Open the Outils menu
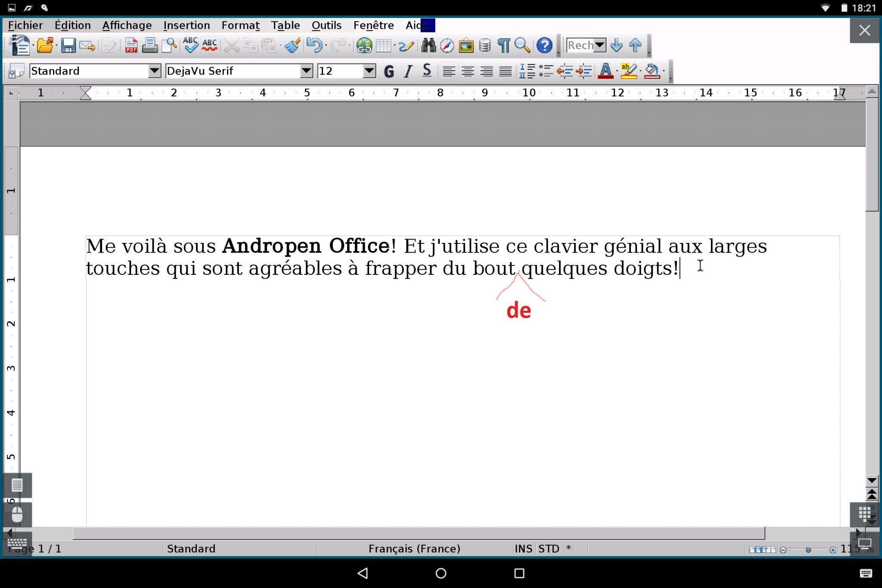This screenshot has height=588, width=882. pos(326,25)
